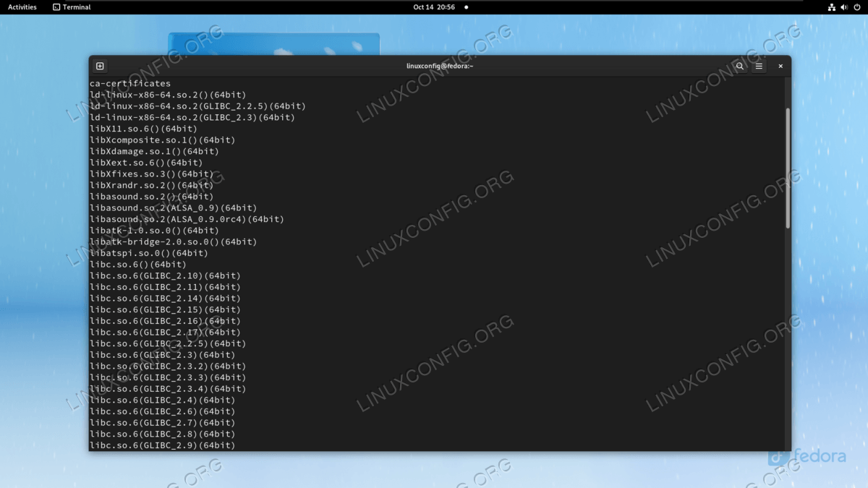Click the libatk-1.0.so.0()(64bit) line

[x=154, y=231]
